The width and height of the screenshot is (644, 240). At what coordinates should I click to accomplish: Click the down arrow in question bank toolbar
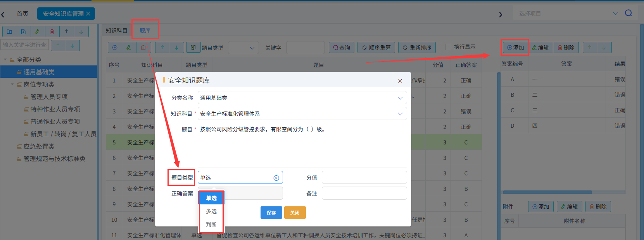[x=176, y=48]
